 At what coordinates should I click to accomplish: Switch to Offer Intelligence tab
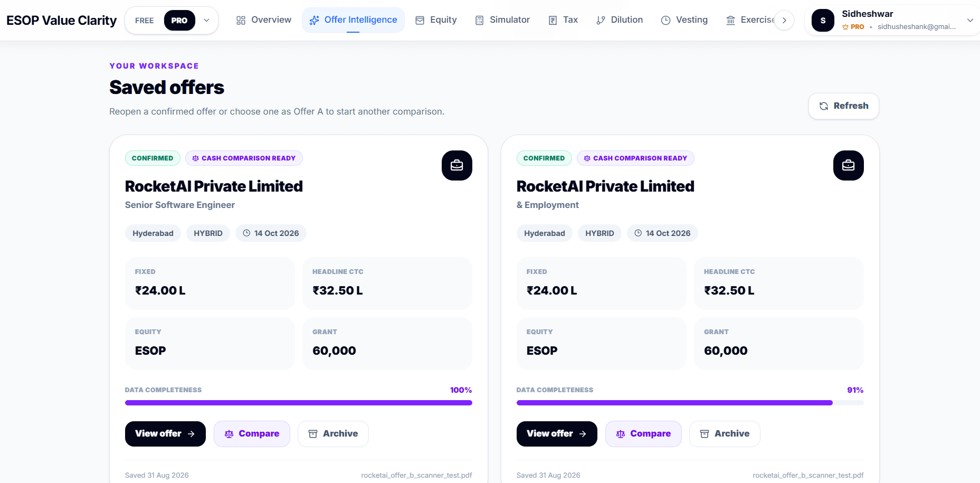click(353, 20)
